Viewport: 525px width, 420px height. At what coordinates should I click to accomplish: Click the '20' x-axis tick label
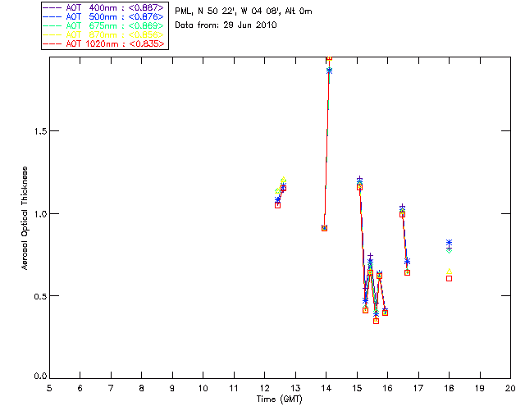pos(510,388)
